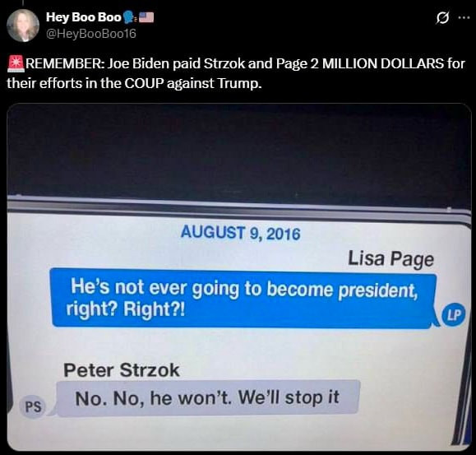Screen dimensions: 476x455
Task: Click the blue 'He's not ever going' message
Action: click(x=244, y=298)
